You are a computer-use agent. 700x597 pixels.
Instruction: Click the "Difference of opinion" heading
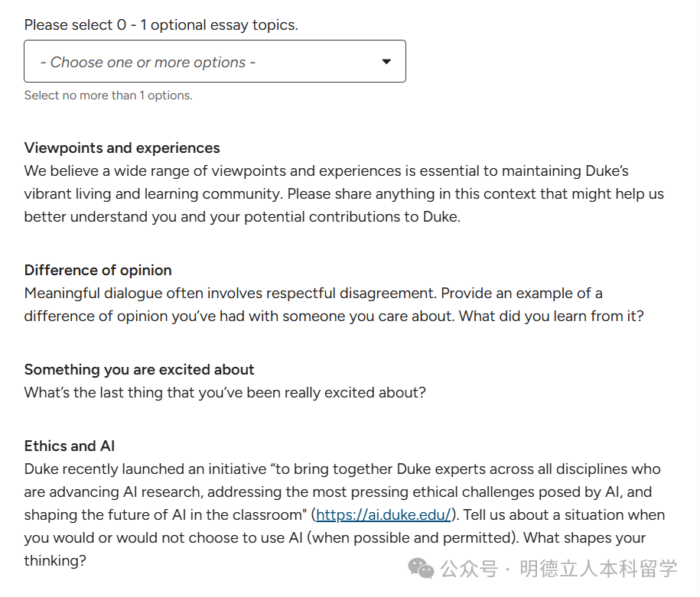click(x=98, y=271)
